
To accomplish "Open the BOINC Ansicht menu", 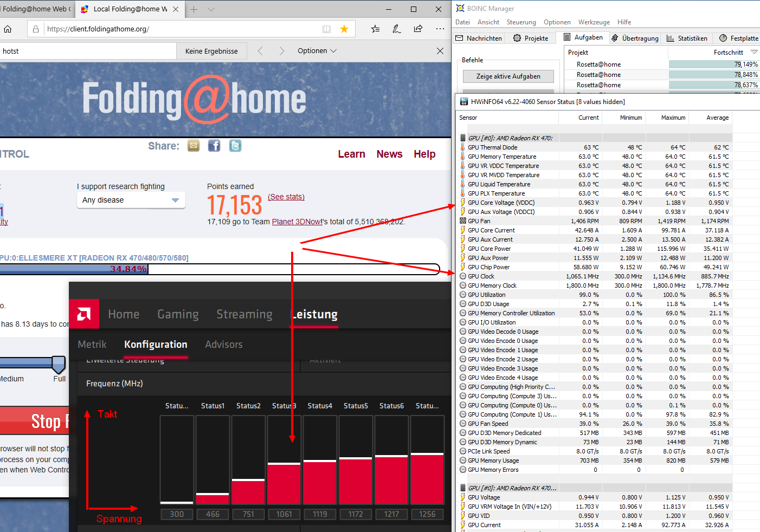I will (x=488, y=22).
